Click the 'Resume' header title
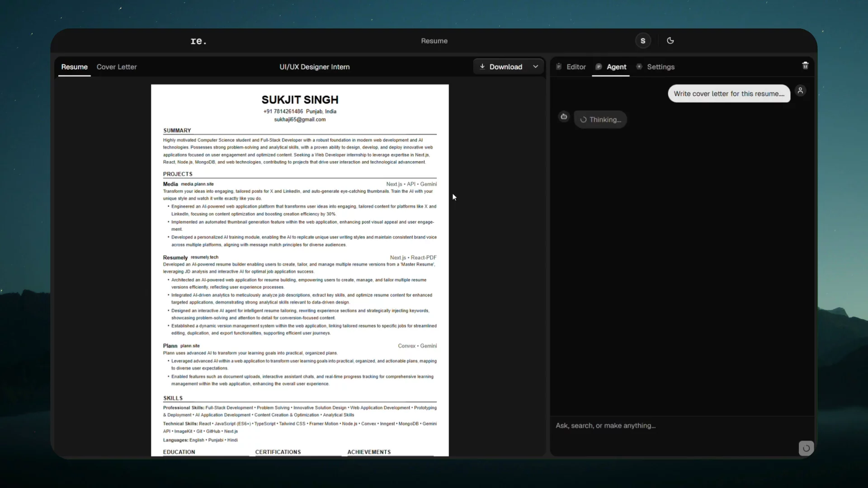This screenshot has width=868, height=488. 434,41
